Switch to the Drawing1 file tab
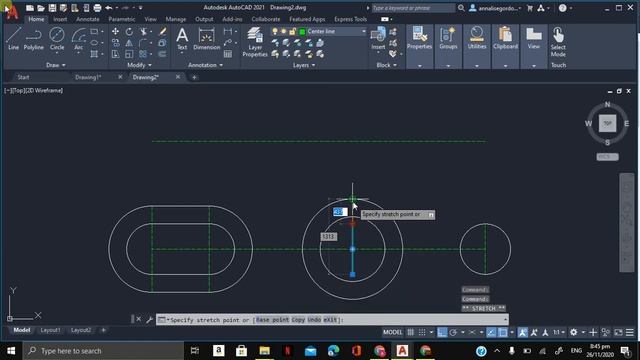Image resolution: width=640 pixels, height=360 pixels. pos(88,77)
